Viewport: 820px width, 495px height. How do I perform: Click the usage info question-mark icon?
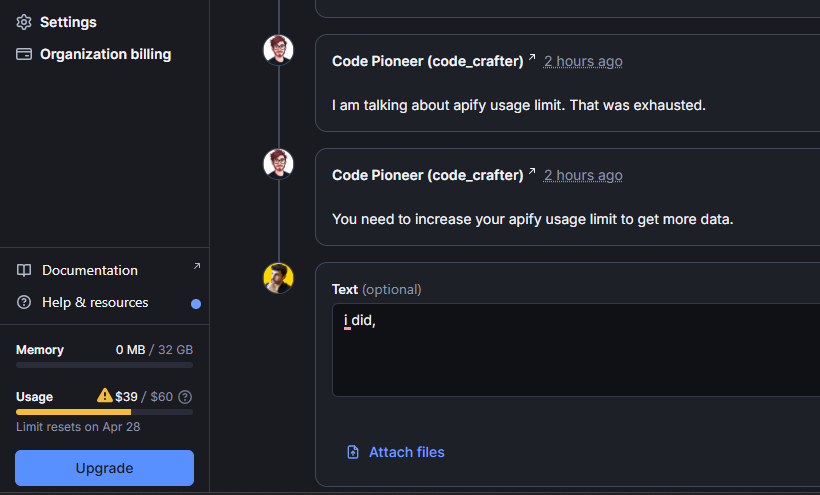click(185, 397)
